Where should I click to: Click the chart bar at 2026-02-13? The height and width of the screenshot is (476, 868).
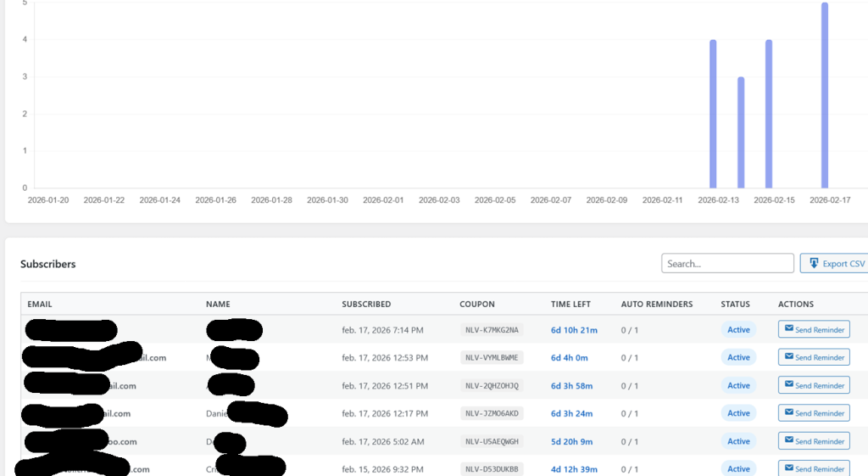point(713,114)
